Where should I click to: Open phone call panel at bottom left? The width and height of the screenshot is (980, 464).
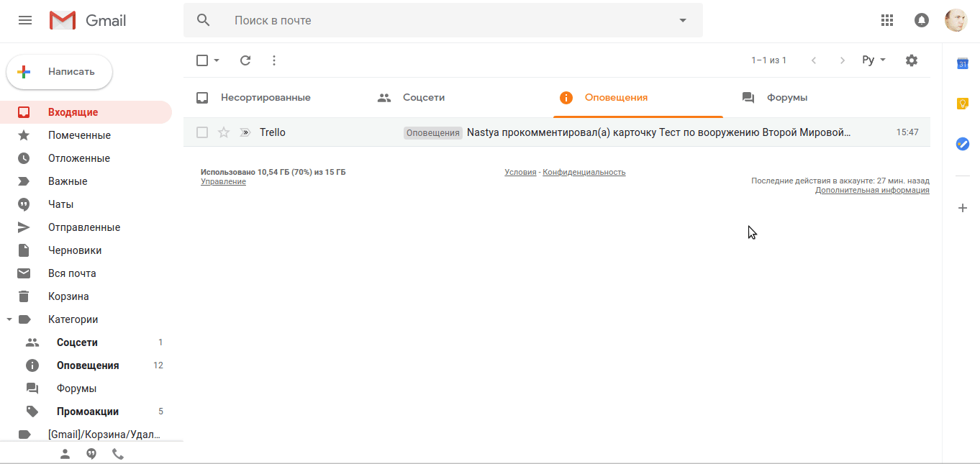point(117,454)
